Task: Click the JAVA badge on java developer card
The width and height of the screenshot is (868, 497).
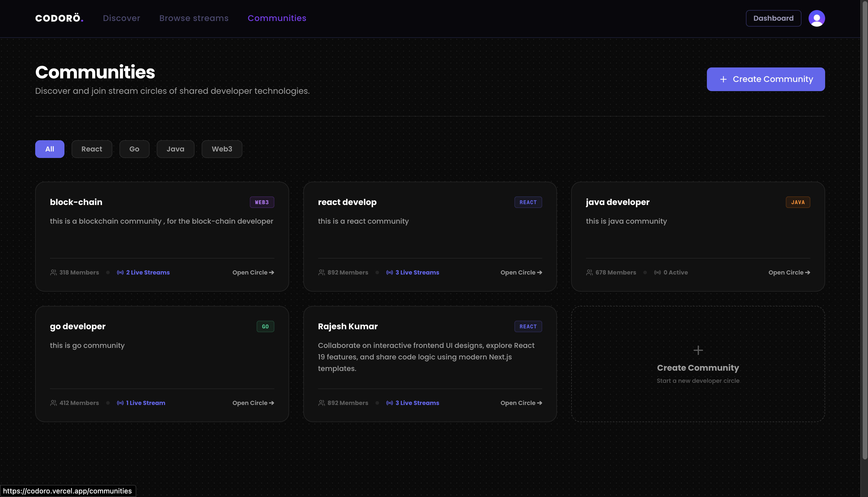Action: click(x=798, y=202)
